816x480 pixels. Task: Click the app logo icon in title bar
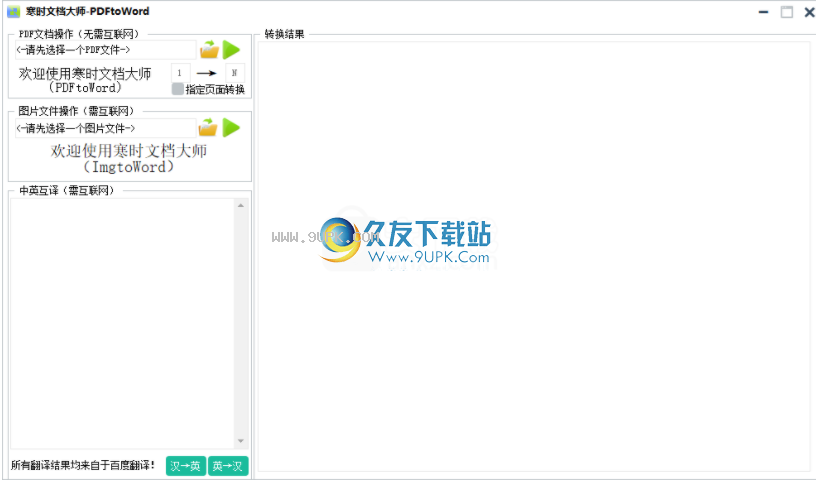tap(14, 11)
